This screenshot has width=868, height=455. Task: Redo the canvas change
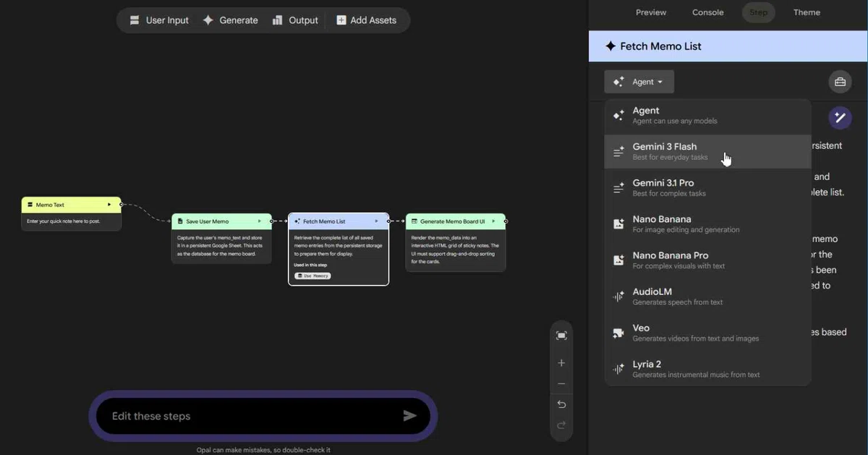tap(561, 425)
